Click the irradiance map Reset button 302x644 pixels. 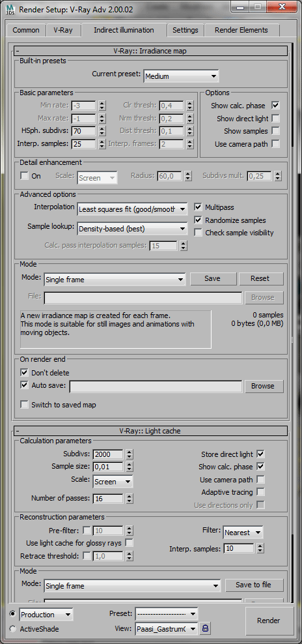pyautogui.click(x=260, y=278)
